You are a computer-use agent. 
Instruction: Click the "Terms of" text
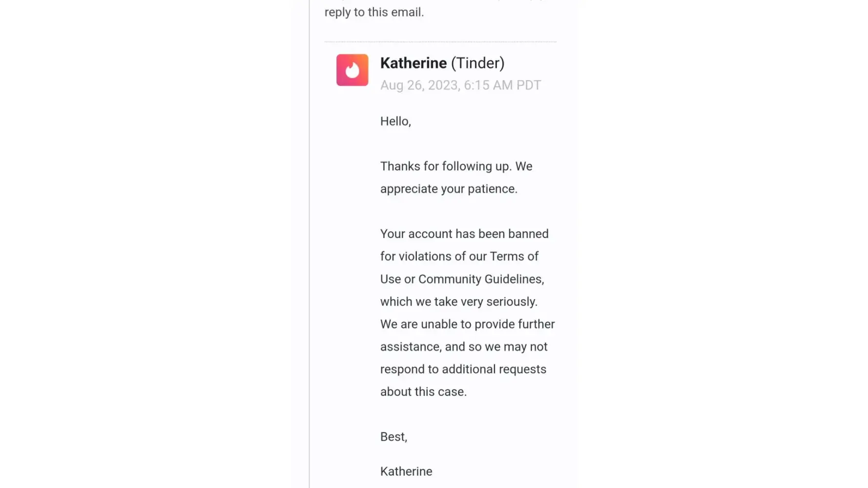[514, 257]
